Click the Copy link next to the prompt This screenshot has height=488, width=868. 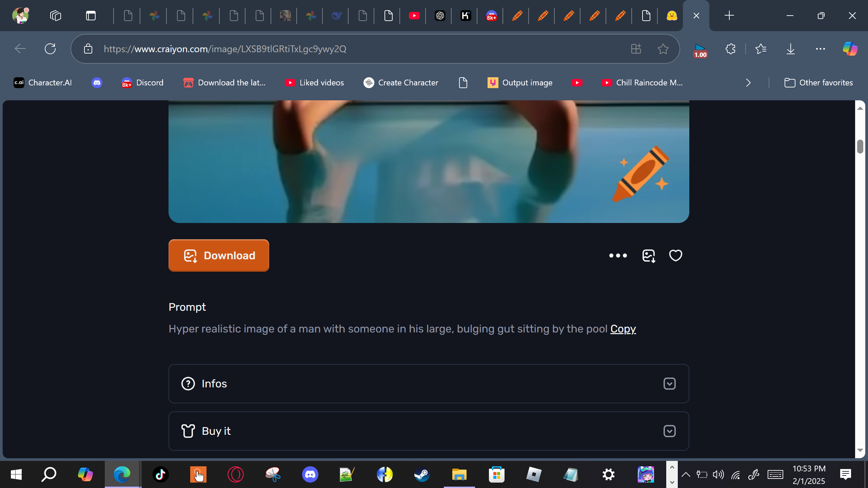tap(623, 329)
